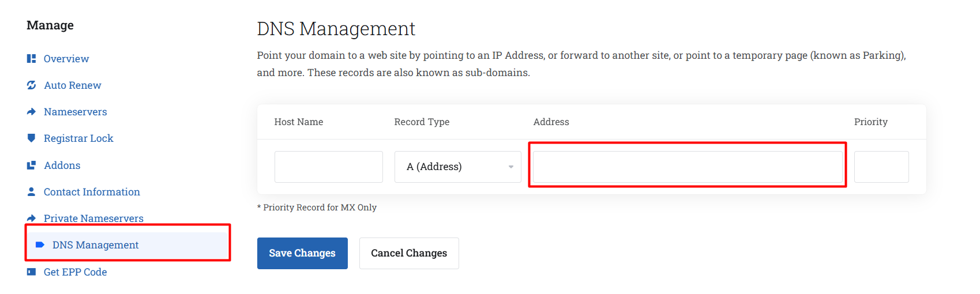Go to the Auto Renew section
Screen dimensions: 980x294
click(x=73, y=85)
